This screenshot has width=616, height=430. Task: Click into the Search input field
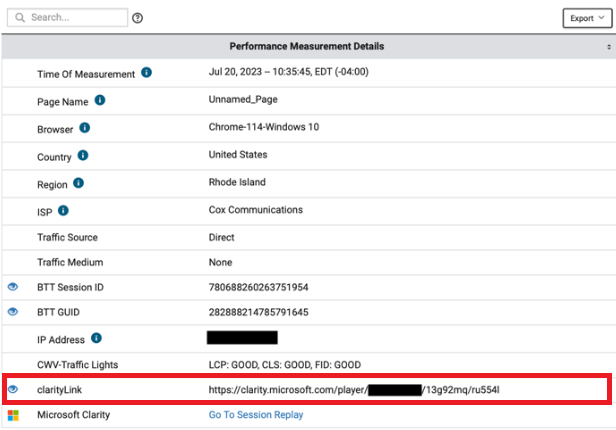[68, 18]
